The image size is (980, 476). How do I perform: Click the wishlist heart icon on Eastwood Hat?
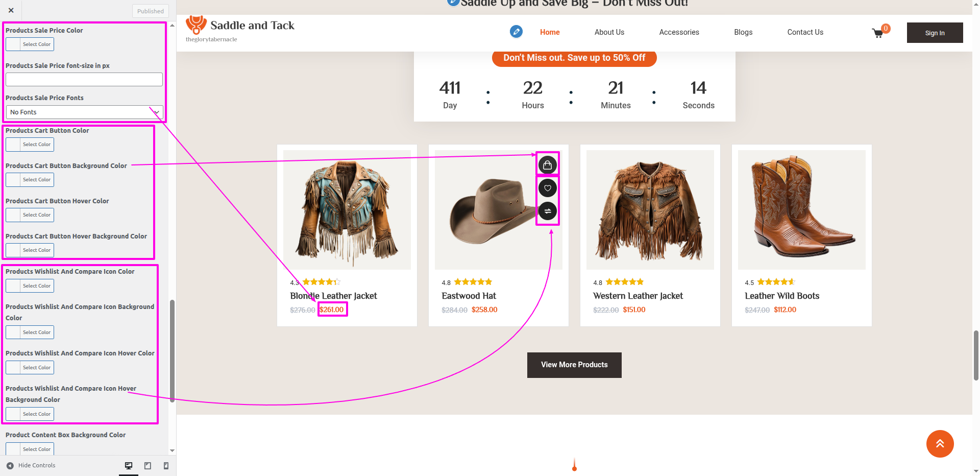(547, 188)
